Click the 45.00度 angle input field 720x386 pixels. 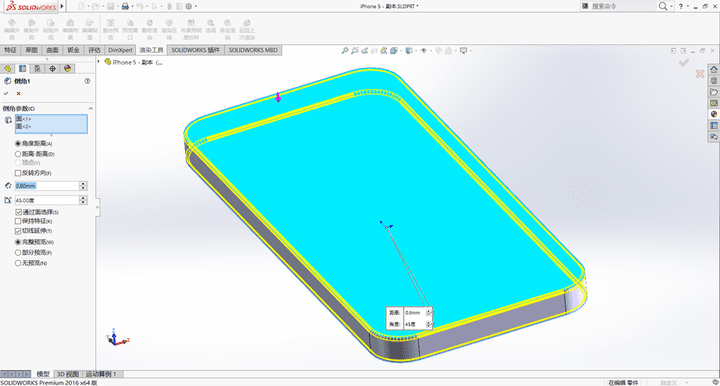(x=47, y=200)
